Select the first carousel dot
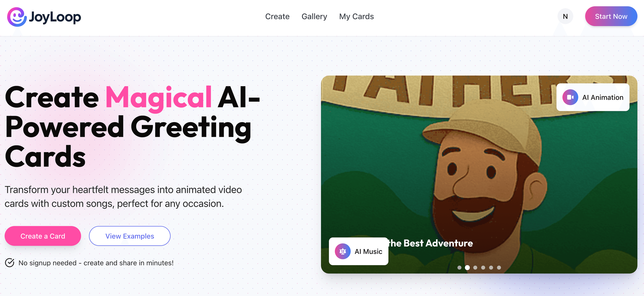The height and width of the screenshot is (296, 644). point(459,267)
